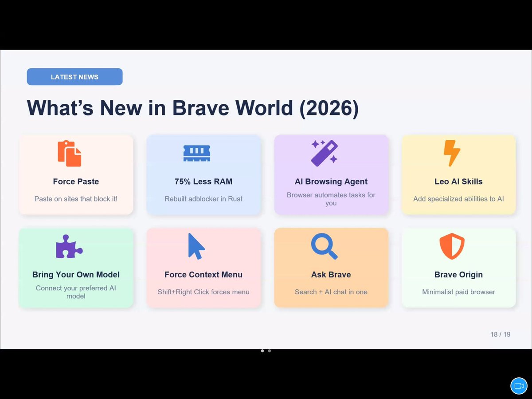Select the second page indicator dot
This screenshot has height=399, width=532.
(270, 351)
